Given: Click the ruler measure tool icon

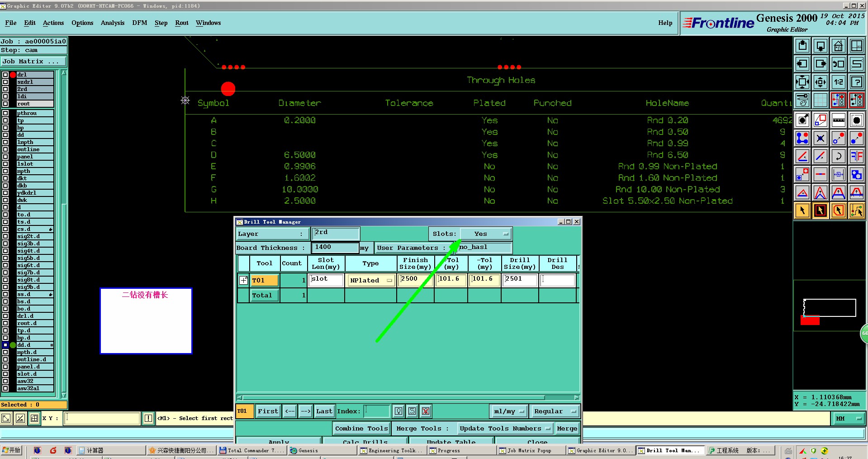Looking at the screenshot, I should coord(838,120).
